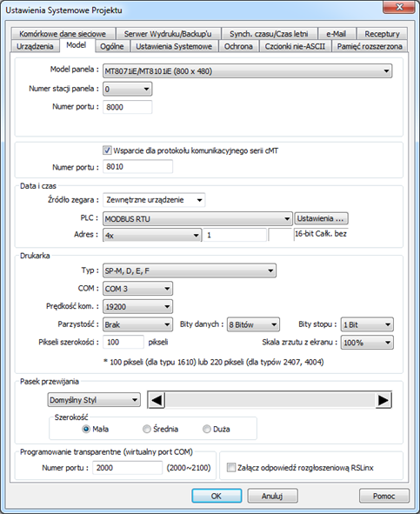Open the Prędkość kom. 19200 dropdown
This screenshot has width=420, height=514.
137,307
